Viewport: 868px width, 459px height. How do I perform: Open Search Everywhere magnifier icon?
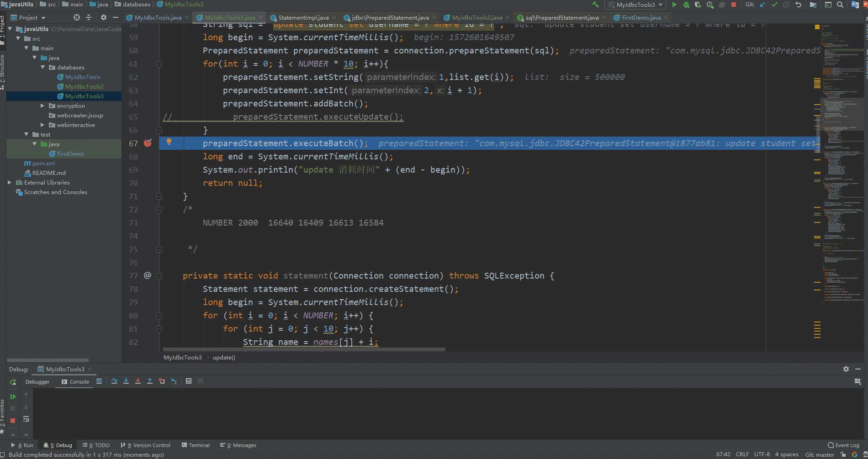click(840, 5)
